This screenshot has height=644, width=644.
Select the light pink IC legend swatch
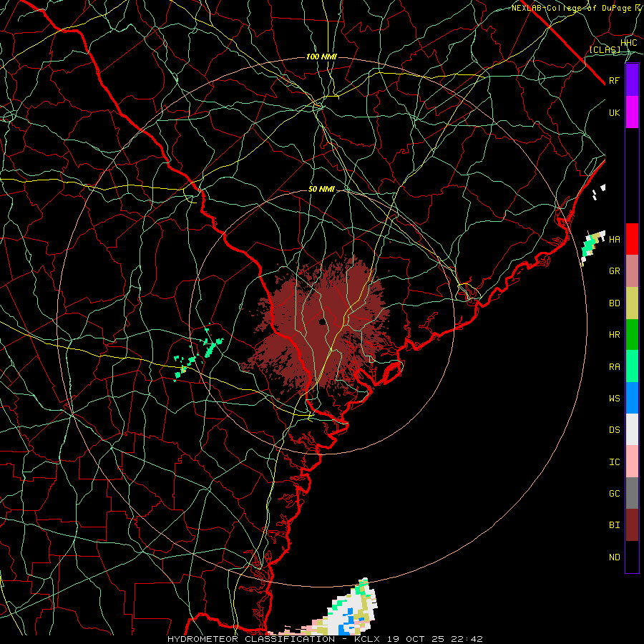coord(632,462)
